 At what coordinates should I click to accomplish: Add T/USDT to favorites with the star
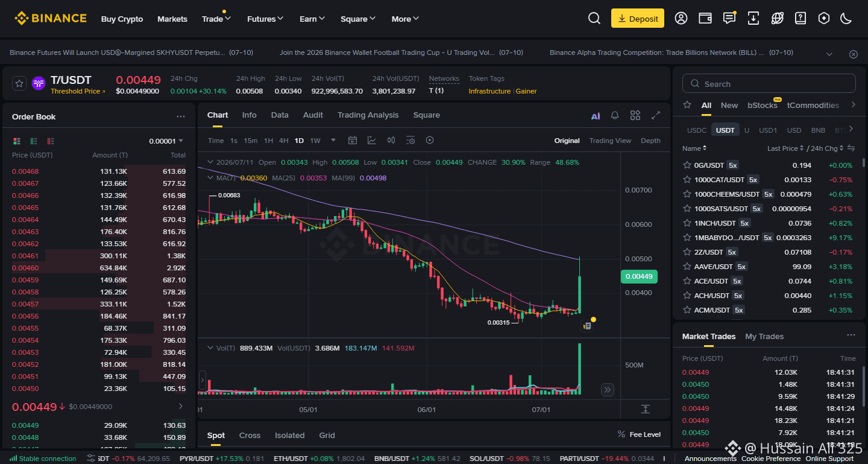[19, 83]
